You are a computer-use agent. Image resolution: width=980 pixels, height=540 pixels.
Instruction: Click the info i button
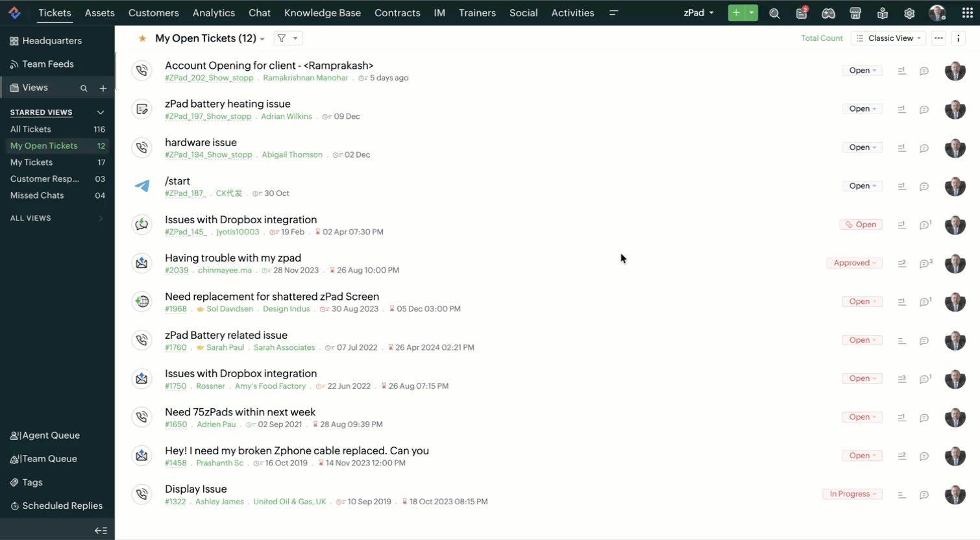[x=958, y=38]
